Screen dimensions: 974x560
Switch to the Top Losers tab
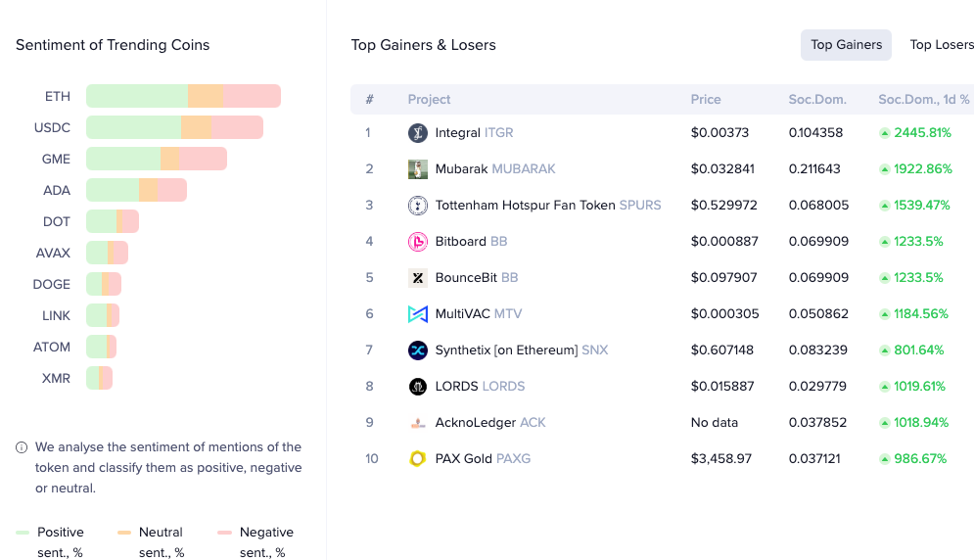(942, 45)
